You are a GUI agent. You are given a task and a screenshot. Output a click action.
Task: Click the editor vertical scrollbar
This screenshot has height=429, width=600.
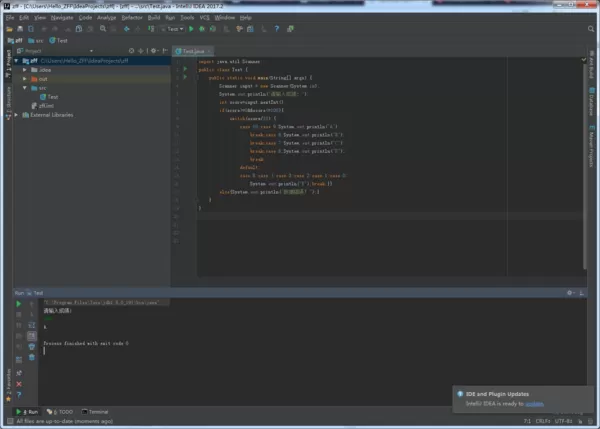pyautogui.click(x=584, y=165)
